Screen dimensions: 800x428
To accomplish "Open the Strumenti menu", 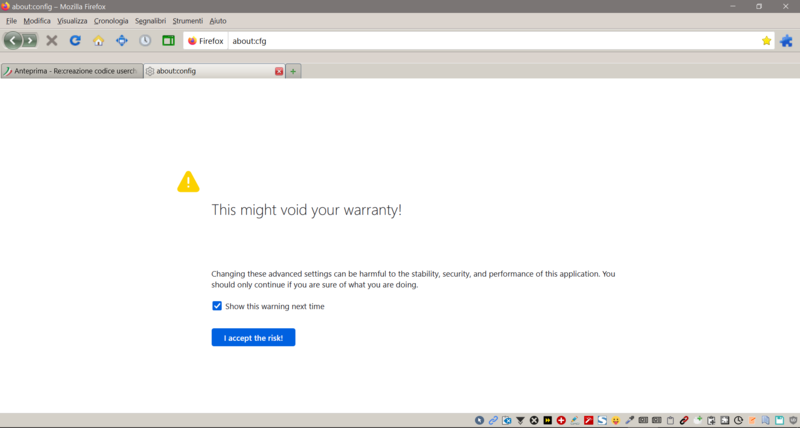I will pyautogui.click(x=187, y=21).
